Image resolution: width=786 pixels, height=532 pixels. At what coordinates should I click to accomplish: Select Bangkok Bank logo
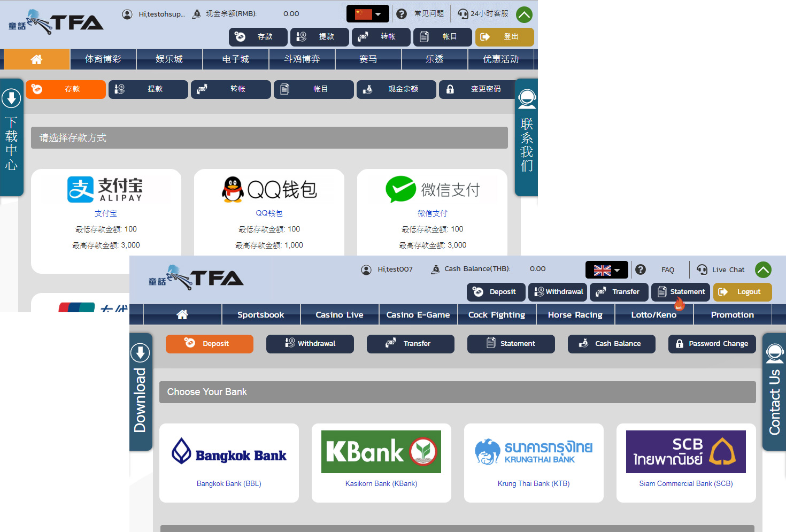229,452
